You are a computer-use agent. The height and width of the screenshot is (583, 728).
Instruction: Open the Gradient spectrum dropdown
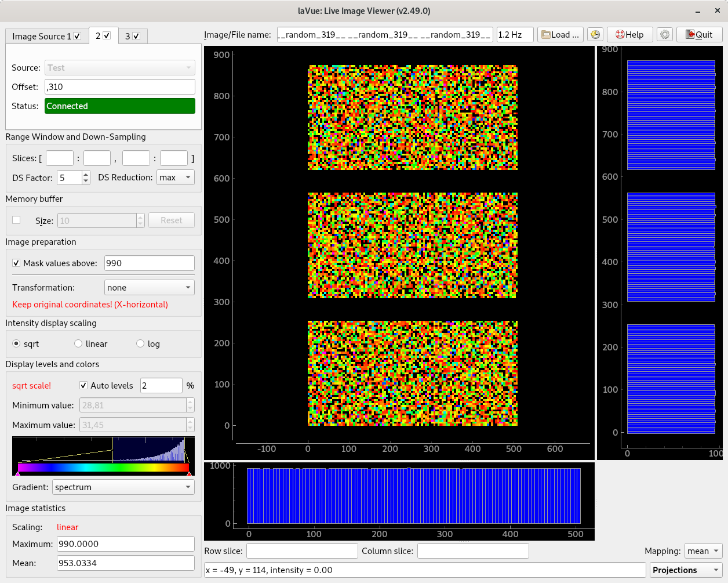123,487
